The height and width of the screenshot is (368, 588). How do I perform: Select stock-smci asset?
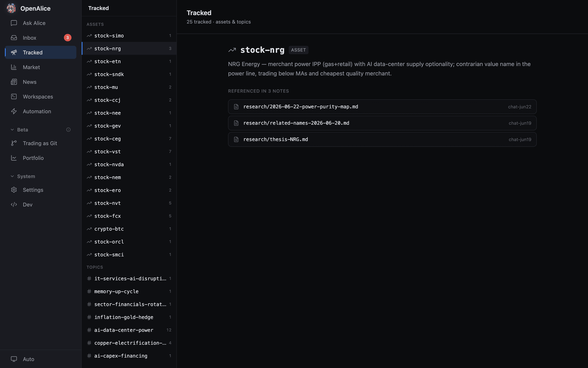129,255
